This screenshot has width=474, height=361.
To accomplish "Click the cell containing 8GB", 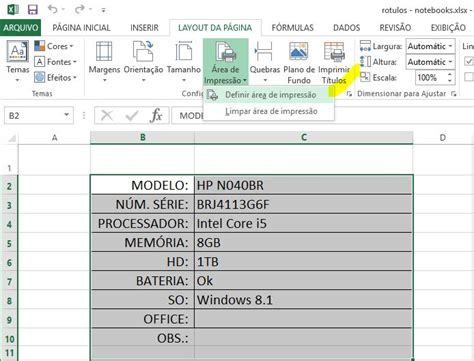I will [x=304, y=242].
